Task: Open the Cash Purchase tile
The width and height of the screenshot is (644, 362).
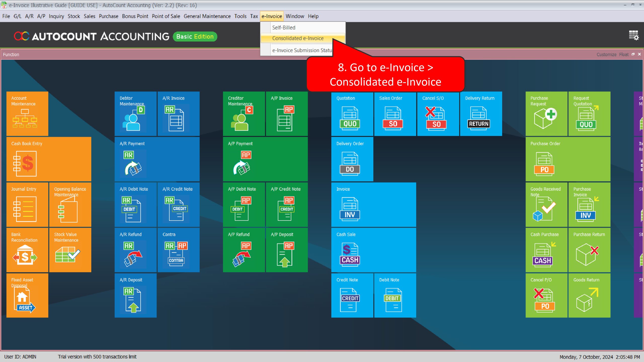Action: coord(546,250)
